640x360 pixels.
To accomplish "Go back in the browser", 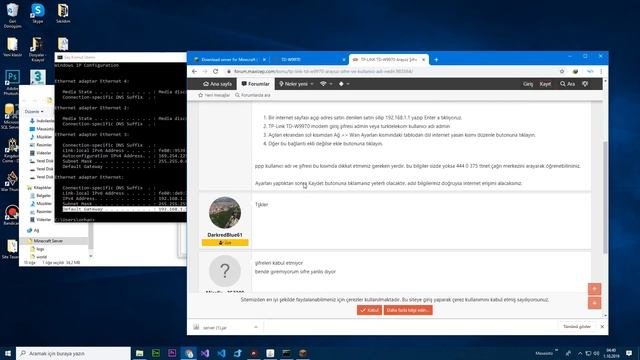I will tap(194, 71).
